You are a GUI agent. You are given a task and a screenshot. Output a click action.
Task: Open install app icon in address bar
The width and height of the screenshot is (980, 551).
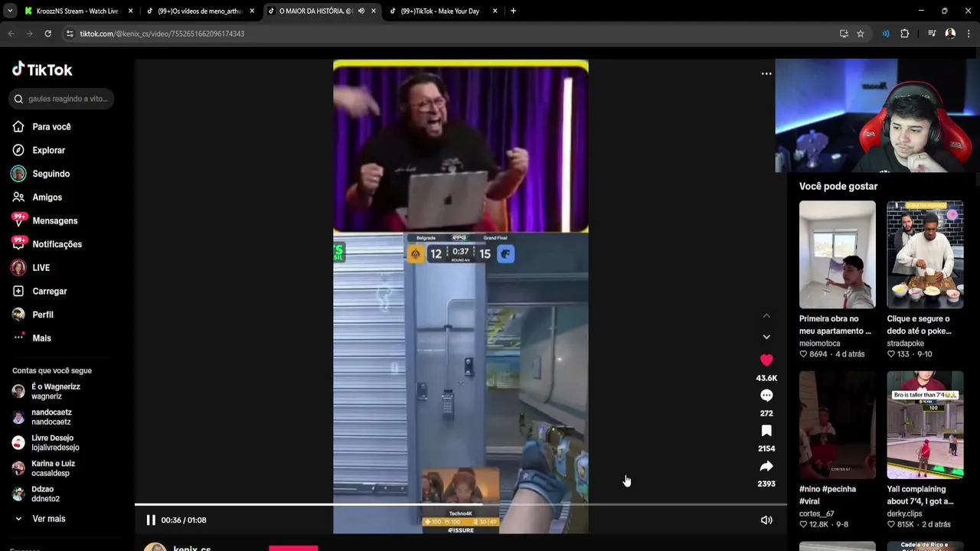(844, 34)
